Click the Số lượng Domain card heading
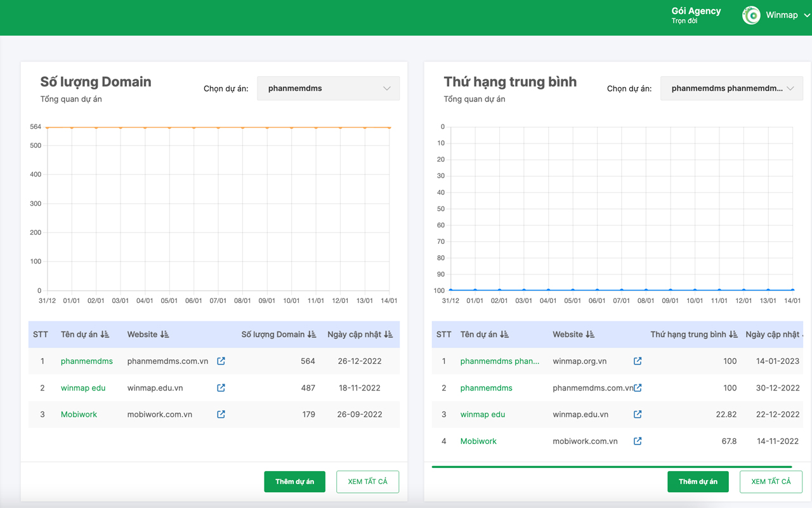Viewport: 812px width, 508px height. point(96,81)
